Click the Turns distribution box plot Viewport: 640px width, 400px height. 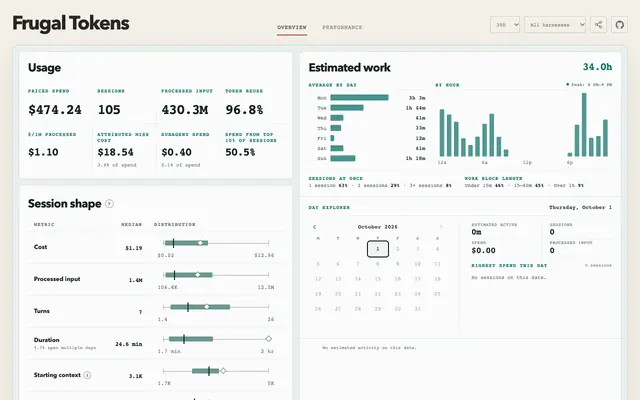[216, 307]
